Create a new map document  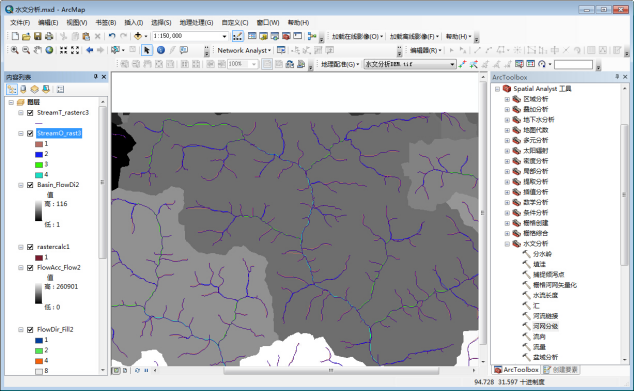pyautogui.click(x=15, y=36)
